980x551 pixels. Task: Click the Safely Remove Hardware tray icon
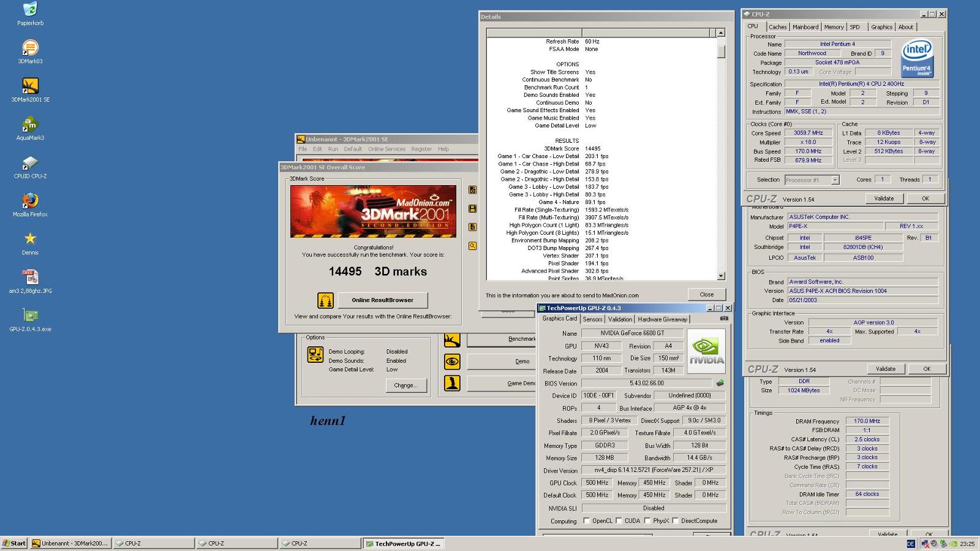[x=943, y=544]
